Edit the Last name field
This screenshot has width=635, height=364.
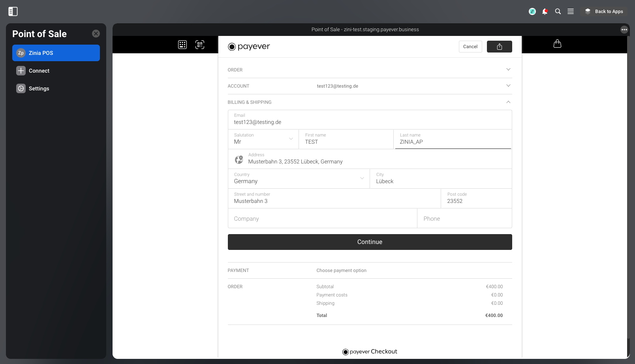point(453,139)
